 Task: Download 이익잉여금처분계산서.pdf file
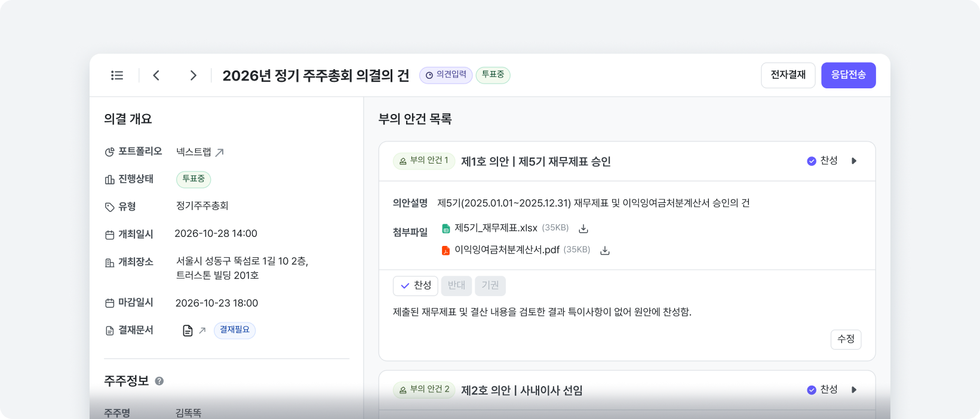[605, 251]
